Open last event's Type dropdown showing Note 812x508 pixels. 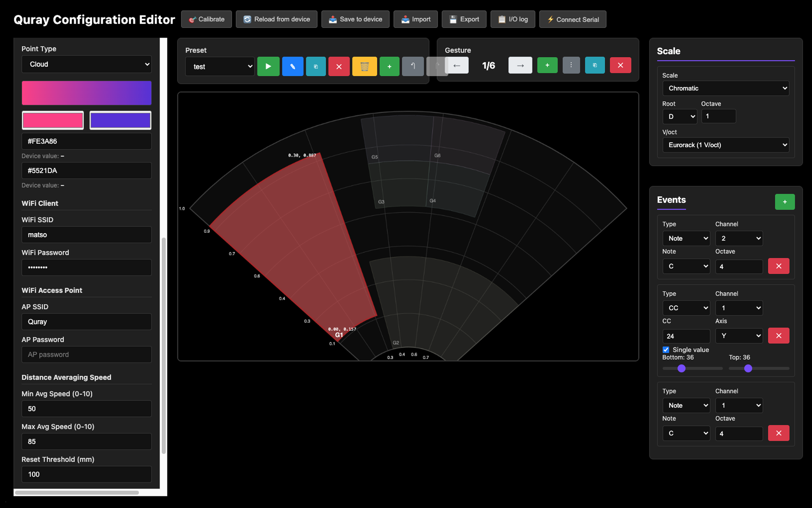(686, 405)
